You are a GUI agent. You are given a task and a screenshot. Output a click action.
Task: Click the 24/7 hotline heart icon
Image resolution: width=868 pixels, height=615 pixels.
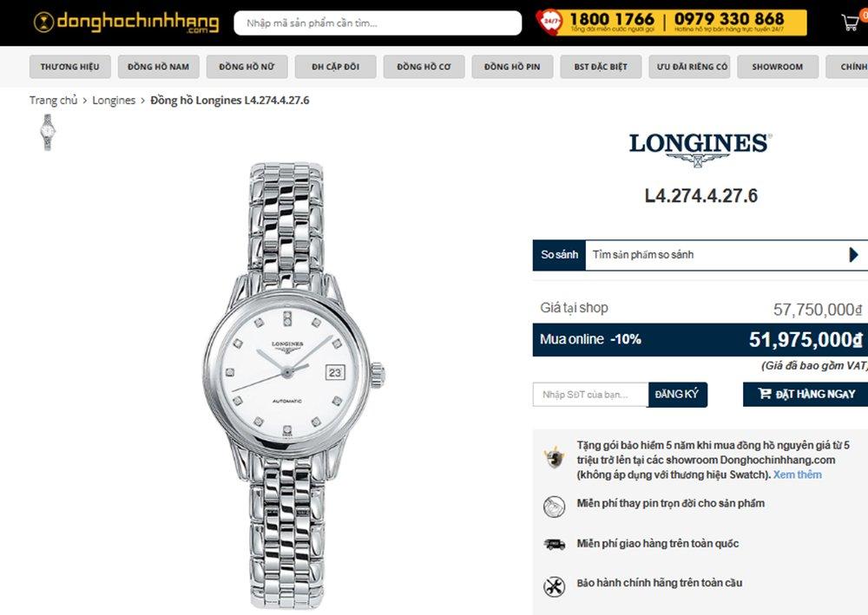pyautogui.click(x=549, y=23)
